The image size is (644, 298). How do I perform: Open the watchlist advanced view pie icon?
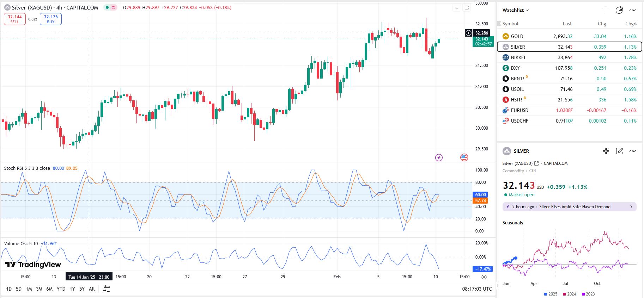coord(619,10)
